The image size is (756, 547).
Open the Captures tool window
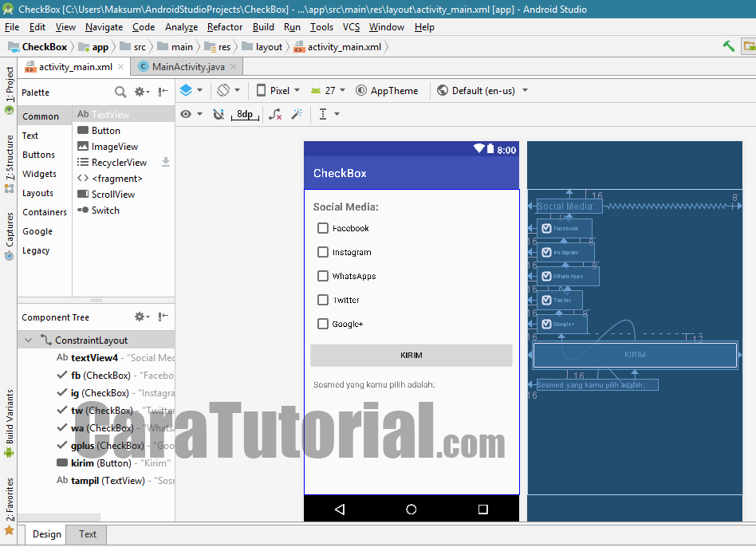click(9, 236)
